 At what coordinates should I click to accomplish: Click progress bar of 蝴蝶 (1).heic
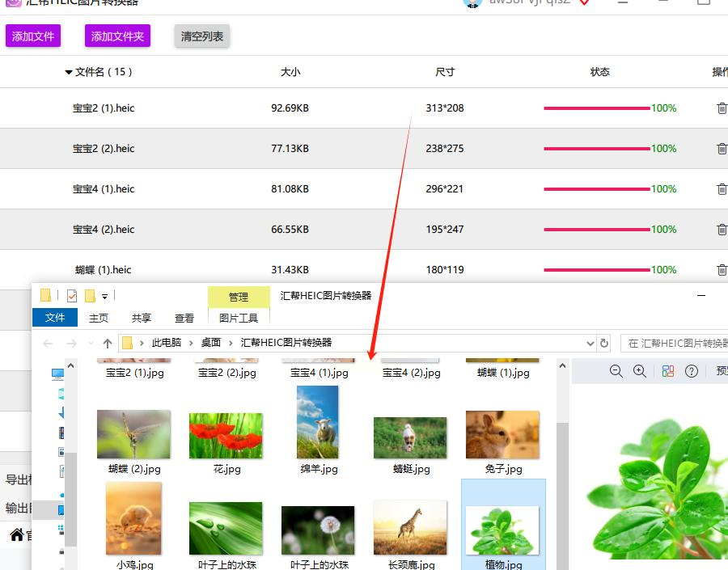[597, 270]
